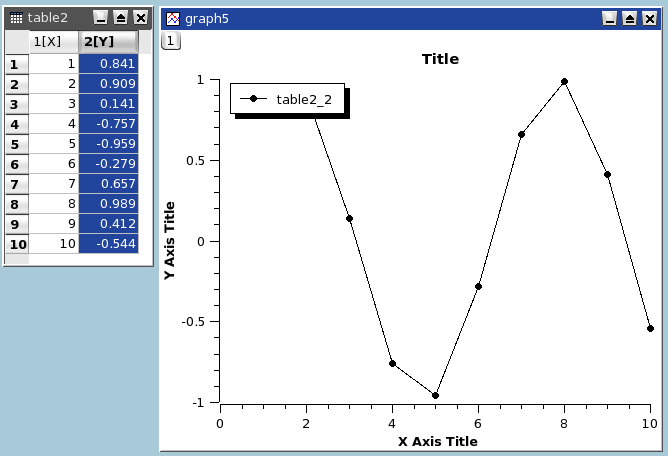Close the graph5 window
This screenshot has height=456, width=668.
click(x=649, y=18)
